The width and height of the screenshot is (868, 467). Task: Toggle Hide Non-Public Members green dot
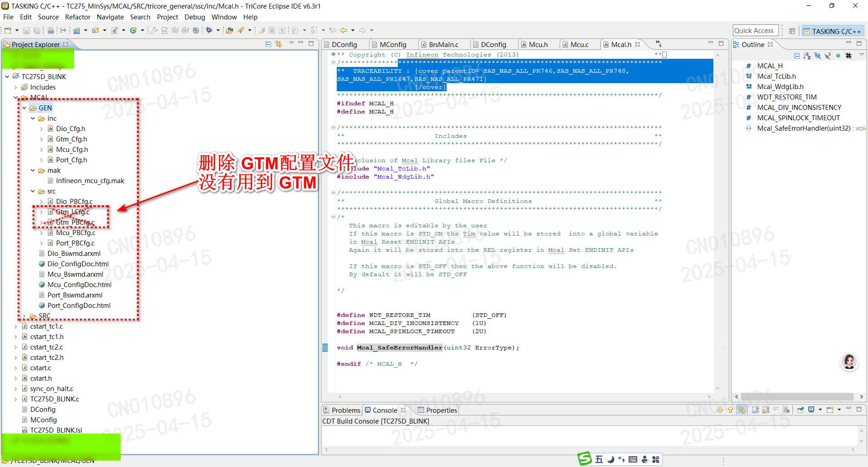click(838, 56)
